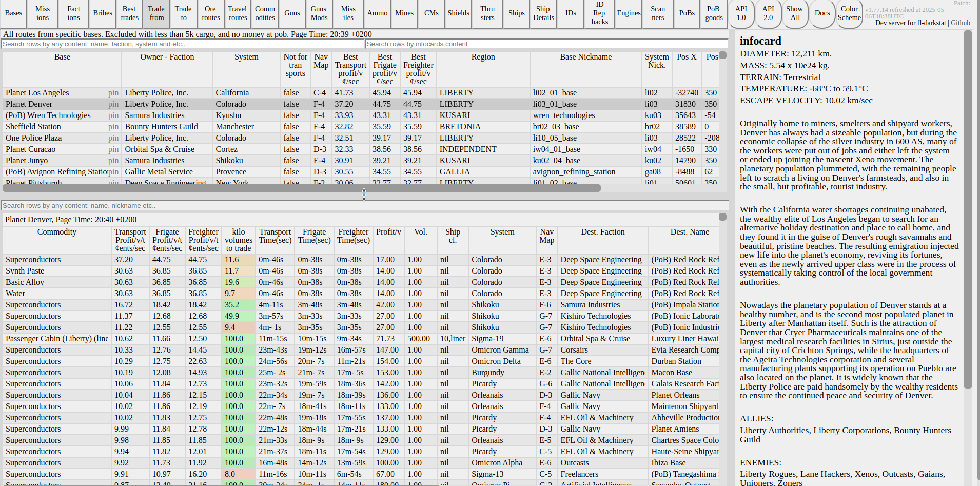Open the Missions tab
The width and height of the screenshot is (980, 486).
[43, 14]
